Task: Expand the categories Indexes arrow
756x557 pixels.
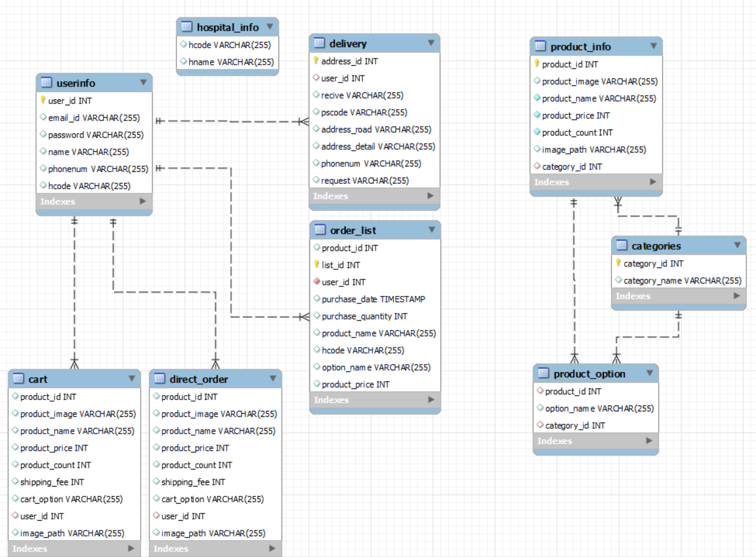Action: tap(737, 296)
